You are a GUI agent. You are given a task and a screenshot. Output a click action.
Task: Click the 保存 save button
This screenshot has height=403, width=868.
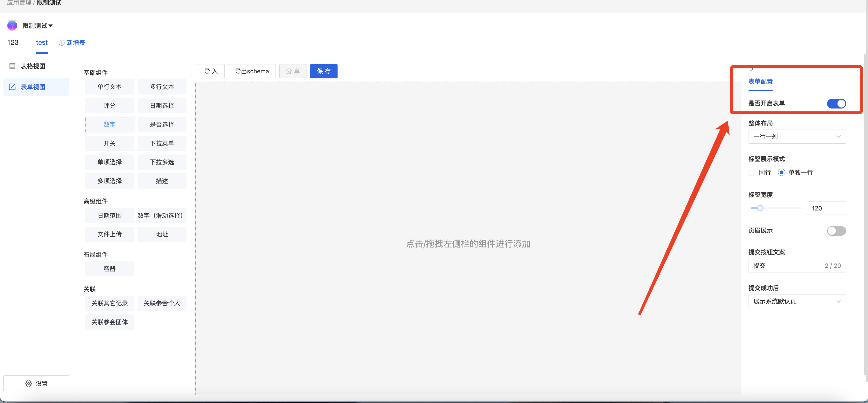(x=324, y=71)
